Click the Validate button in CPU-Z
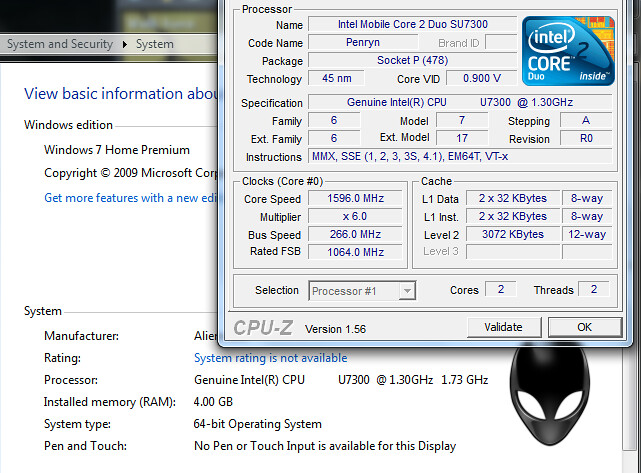Screen dimensions: 641x473 pyautogui.click(x=504, y=327)
